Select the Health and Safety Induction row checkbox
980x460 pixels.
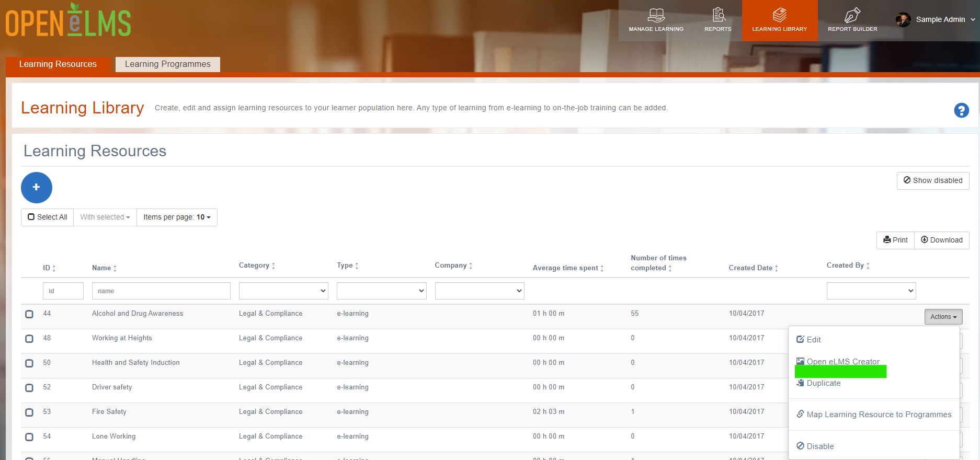pyautogui.click(x=29, y=363)
